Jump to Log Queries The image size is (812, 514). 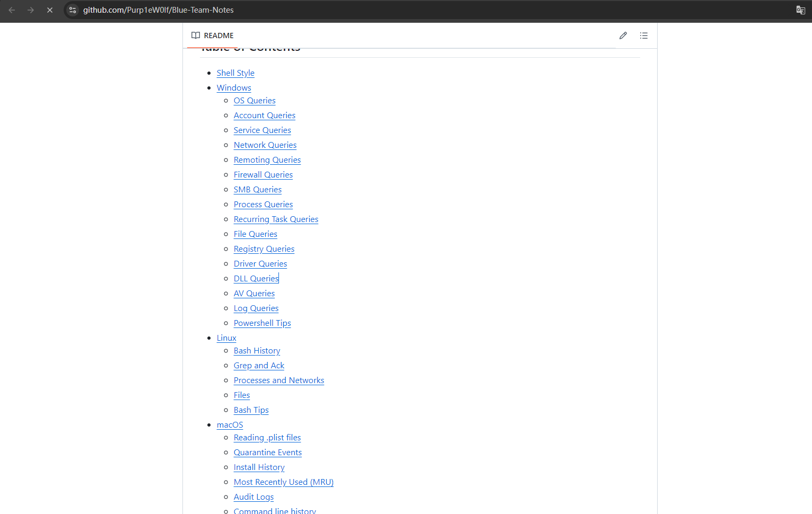pyautogui.click(x=256, y=308)
